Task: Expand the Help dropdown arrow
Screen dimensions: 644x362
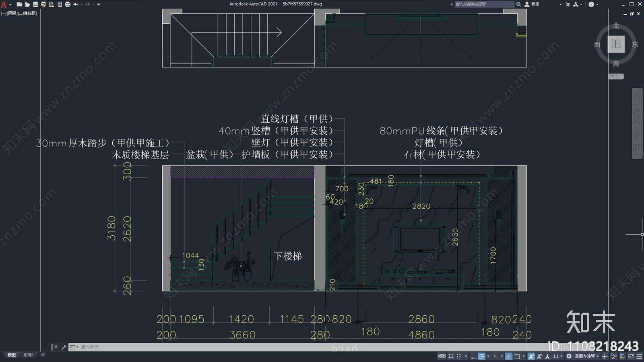Action: pyautogui.click(x=597, y=4)
